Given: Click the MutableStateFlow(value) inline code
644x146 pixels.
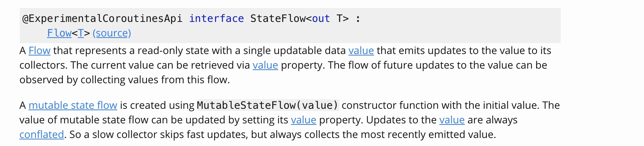Looking at the screenshot, I should pos(268,105).
